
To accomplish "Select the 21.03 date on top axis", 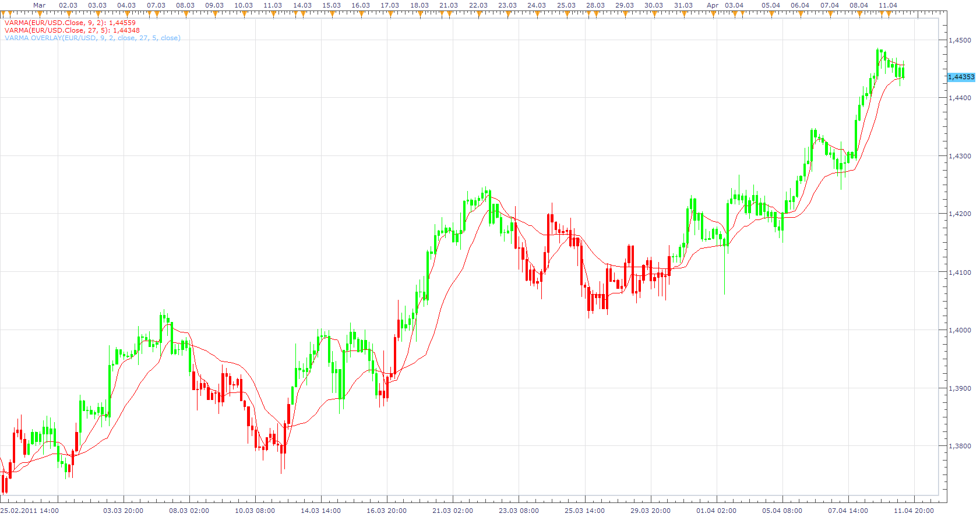I will 449,5.
